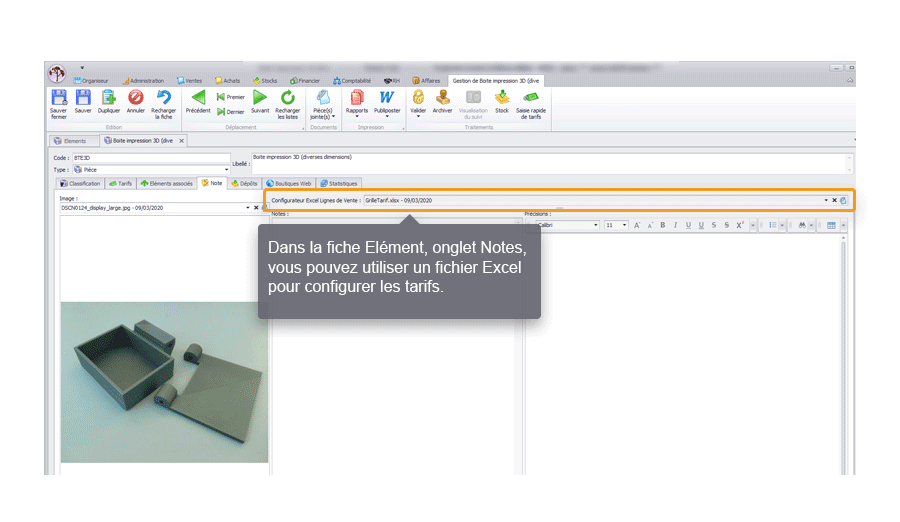This screenshot has width=900, height=522.
Task: Open the configurator Excel file icon
Action: 843,200
